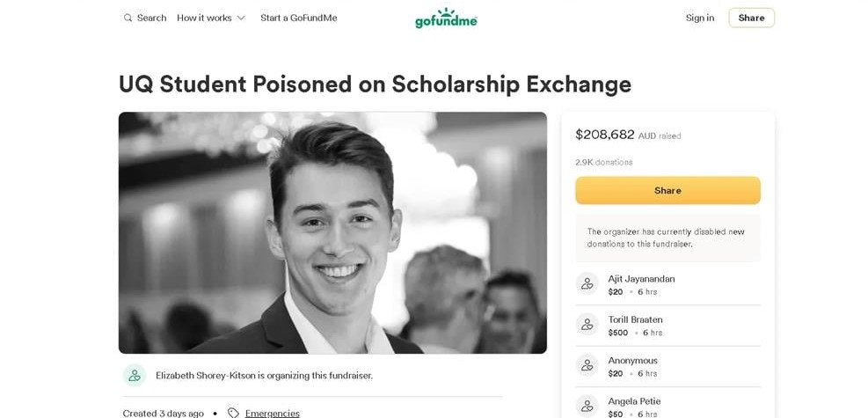This screenshot has width=868, height=418.
Task: Open the Emergencies category link
Action: point(273,413)
